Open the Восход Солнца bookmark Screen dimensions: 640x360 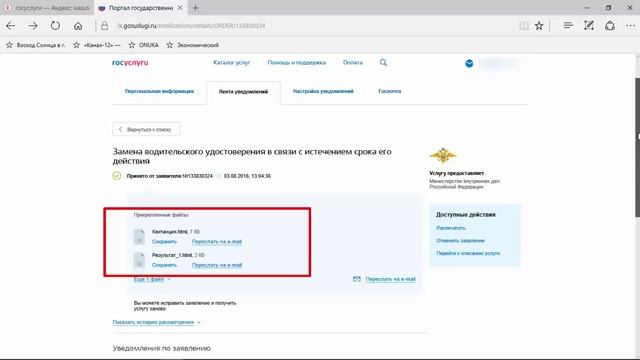pyautogui.click(x=36, y=45)
